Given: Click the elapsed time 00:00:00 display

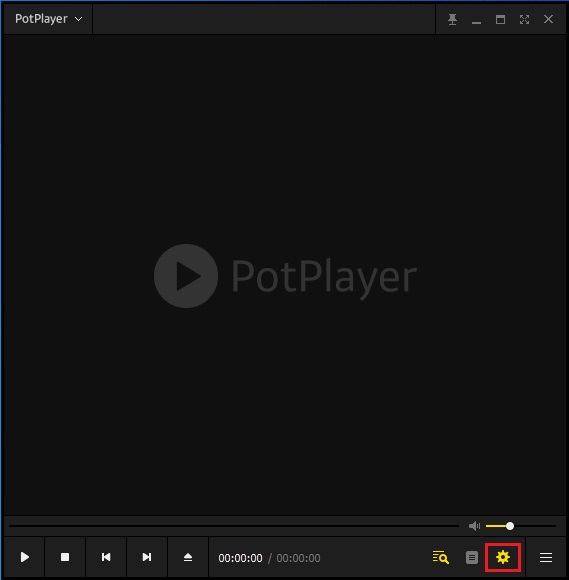Looking at the screenshot, I should tap(240, 558).
